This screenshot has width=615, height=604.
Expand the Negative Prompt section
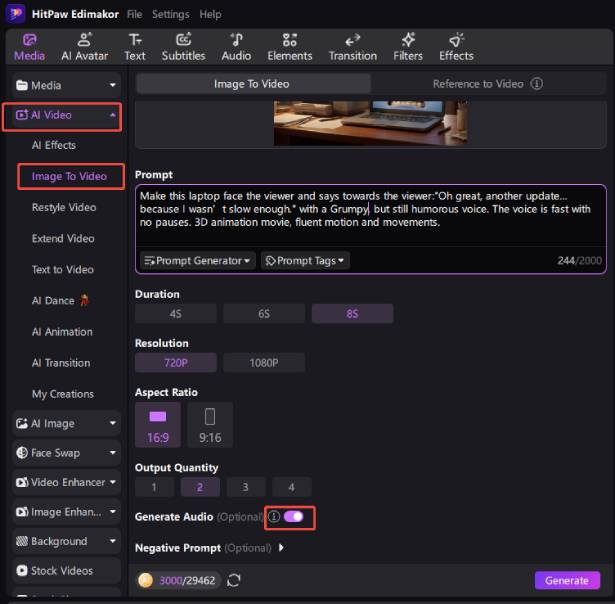[281, 548]
